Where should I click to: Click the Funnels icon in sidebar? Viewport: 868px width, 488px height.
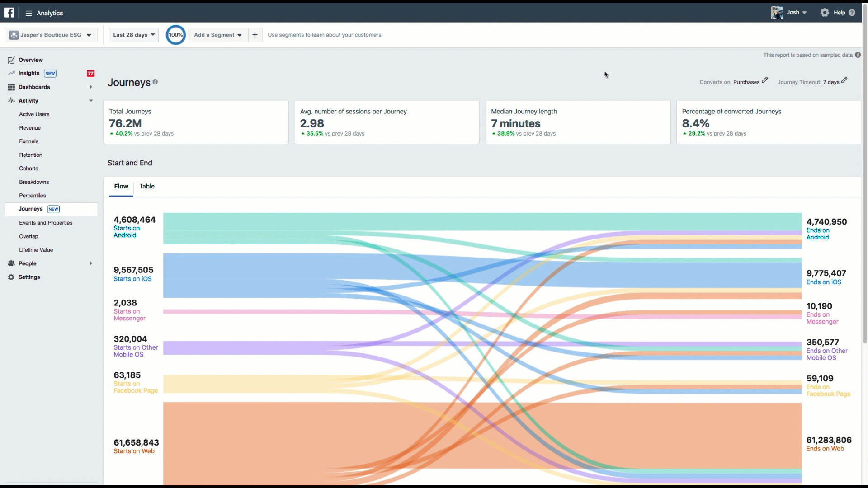28,141
